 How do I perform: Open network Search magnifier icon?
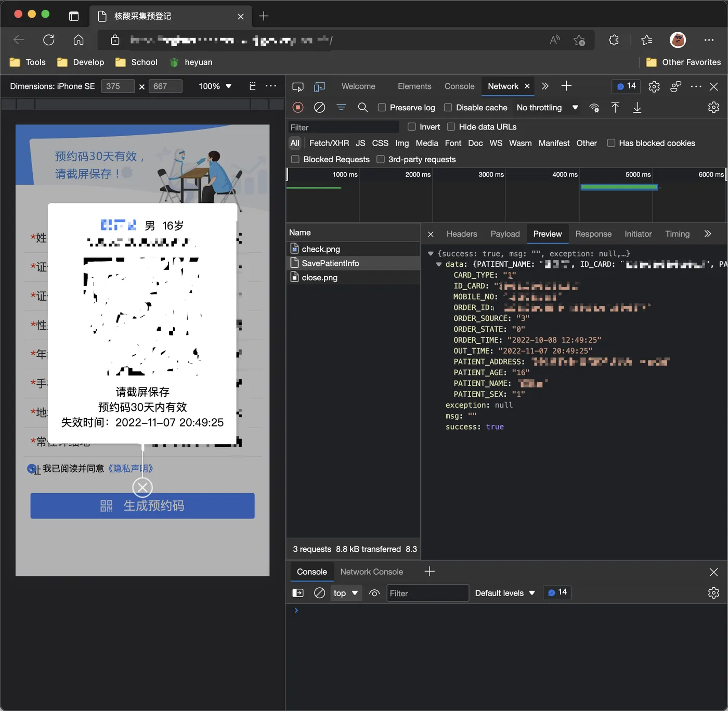pyautogui.click(x=363, y=107)
